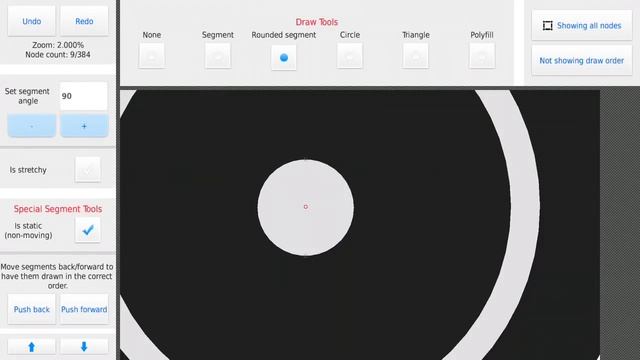Select the Polyfill draw tool
The height and width of the screenshot is (360, 640).
pos(482,56)
